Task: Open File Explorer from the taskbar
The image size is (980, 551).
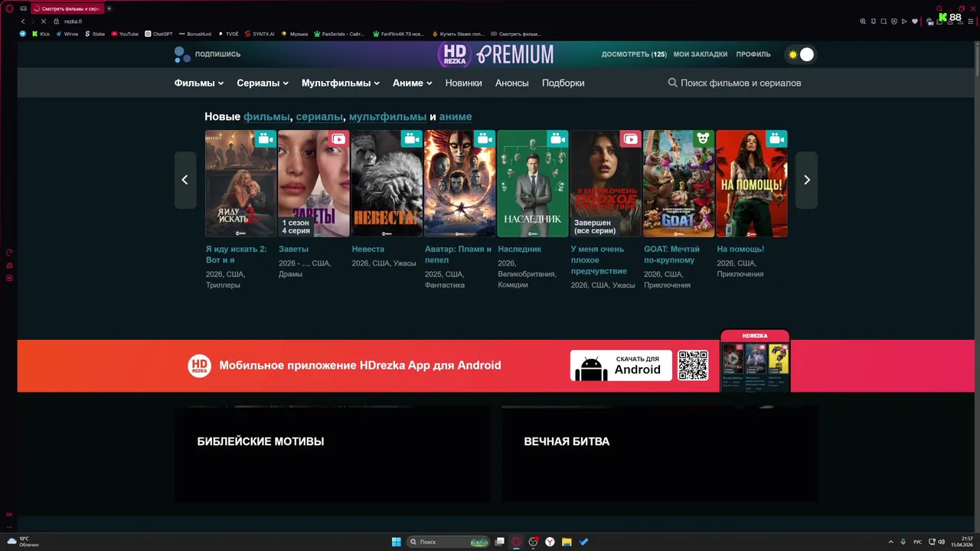Action: point(567,542)
